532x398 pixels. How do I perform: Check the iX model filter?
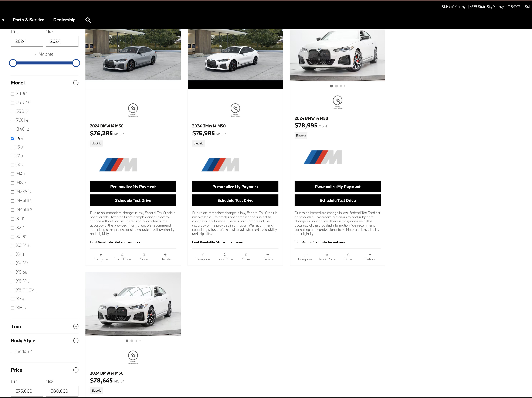pos(13,165)
